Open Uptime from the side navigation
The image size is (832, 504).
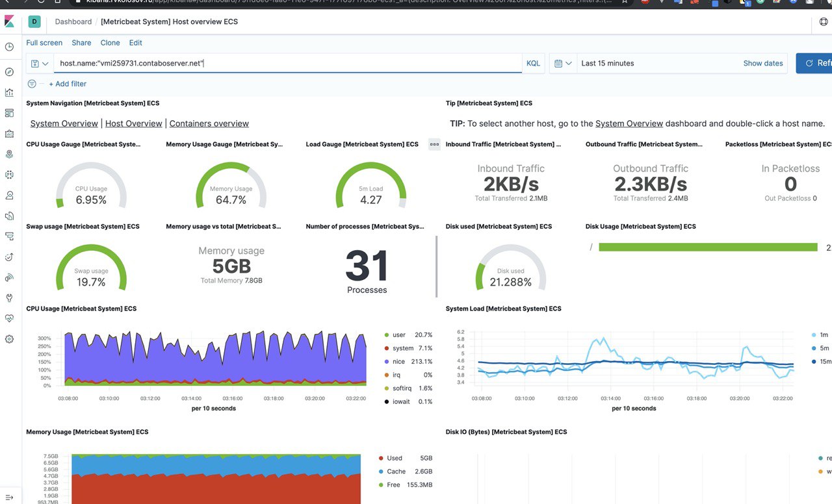pos(9,257)
